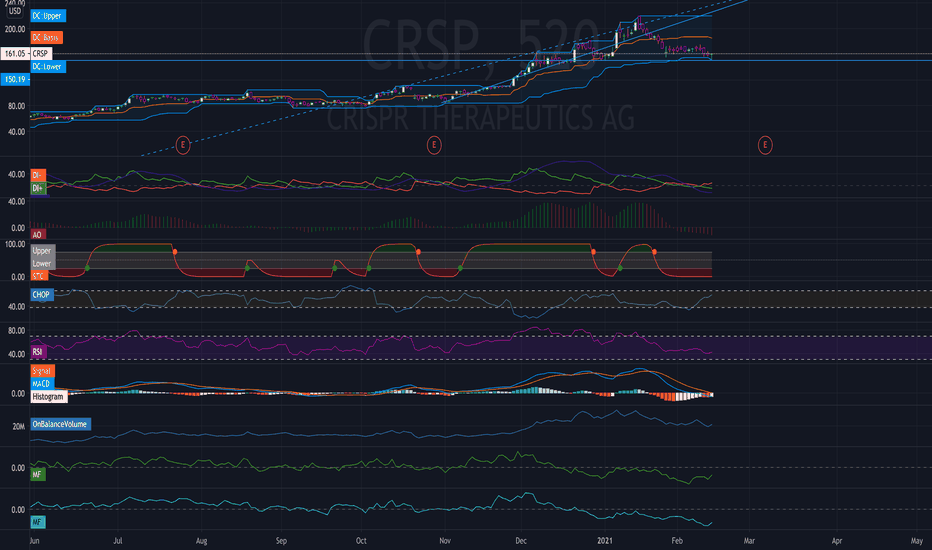The height and width of the screenshot is (550, 932).
Task: Click the CHOP indicator label
Action: (42, 294)
